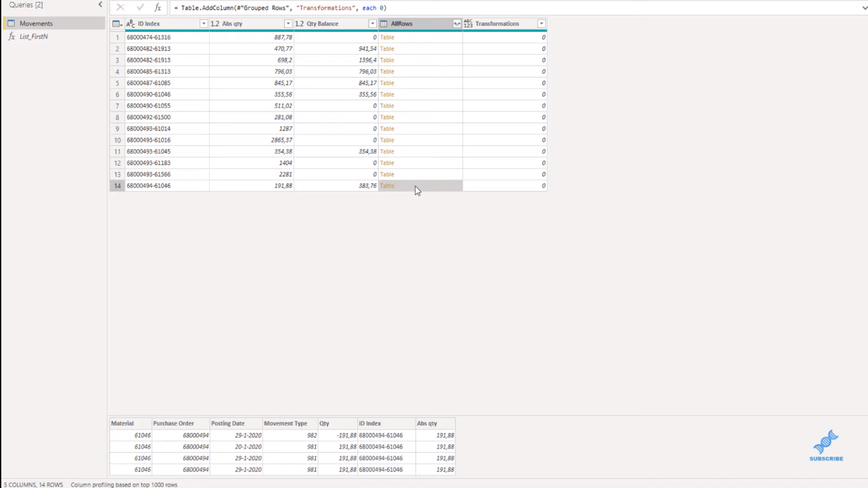Image resolution: width=868 pixels, height=488 pixels.
Task: Click the fx insert step icon
Action: pyautogui.click(x=158, y=8)
